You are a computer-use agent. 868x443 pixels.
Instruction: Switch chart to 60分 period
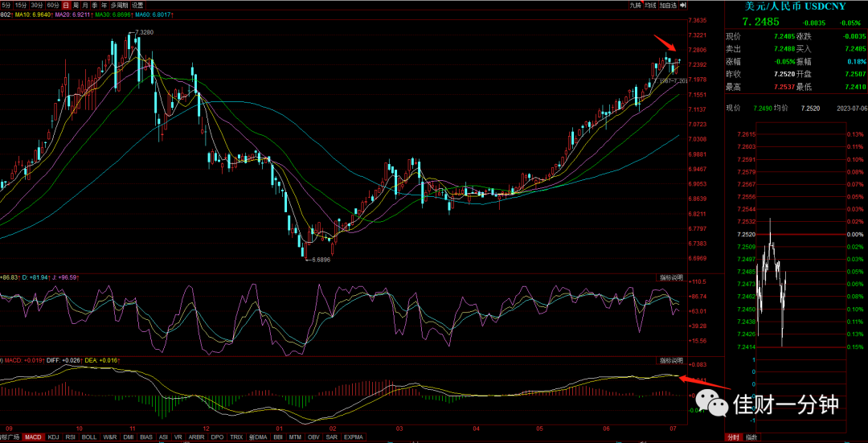point(53,5)
